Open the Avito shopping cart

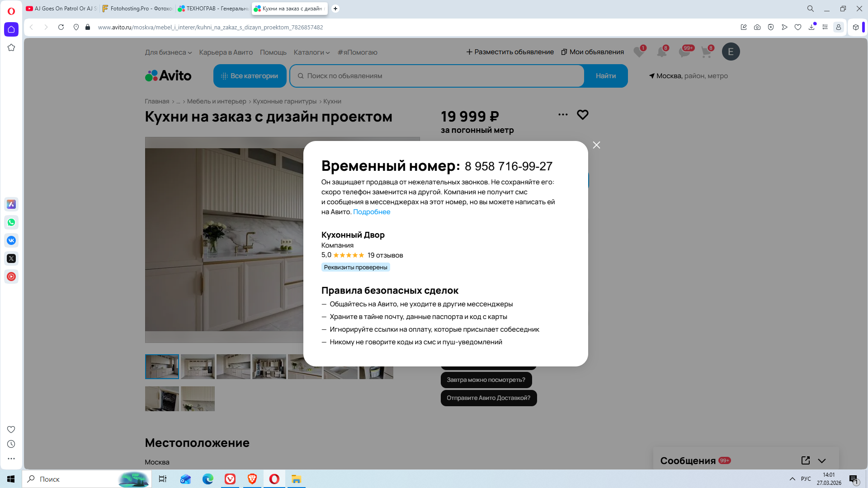point(706,52)
